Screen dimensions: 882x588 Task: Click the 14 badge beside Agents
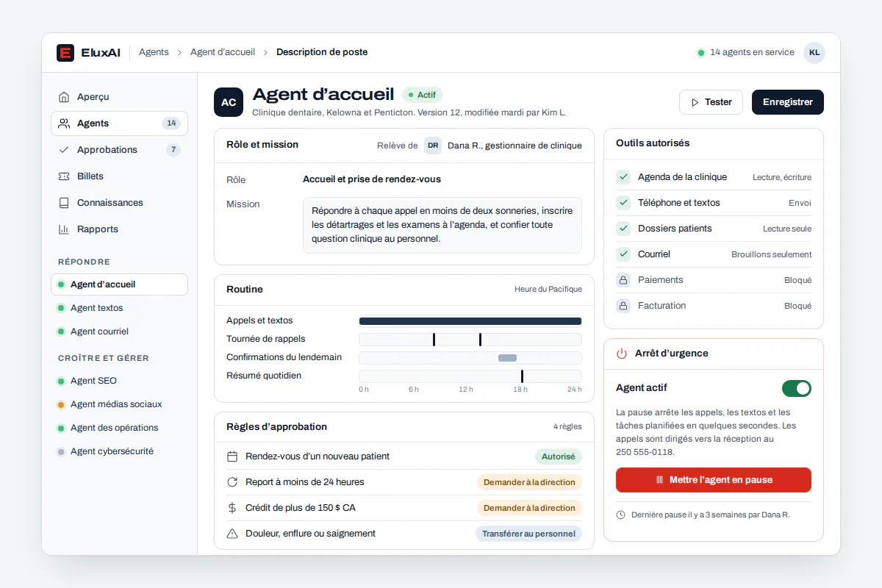coord(171,123)
